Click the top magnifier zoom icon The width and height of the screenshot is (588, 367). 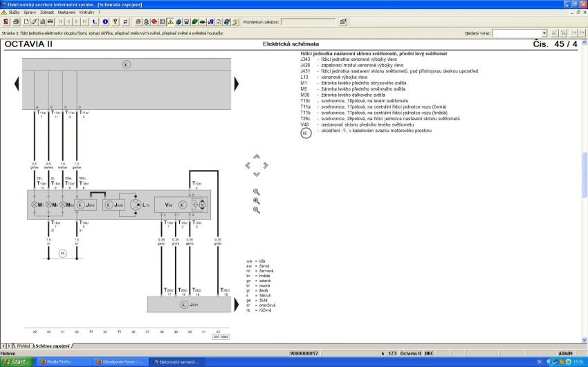pyautogui.click(x=257, y=191)
